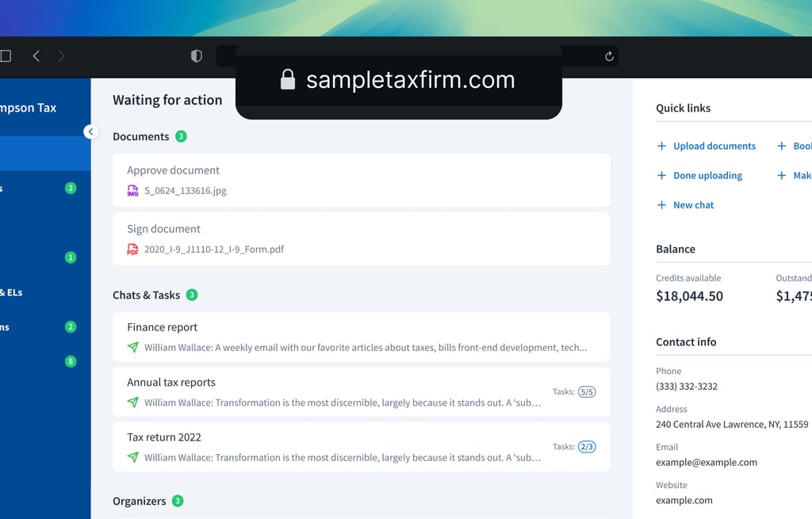Click the 2/3 tasks badge on Tax return 2022
This screenshot has height=519, width=812.
pyautogui.click(x=587, y=447)
